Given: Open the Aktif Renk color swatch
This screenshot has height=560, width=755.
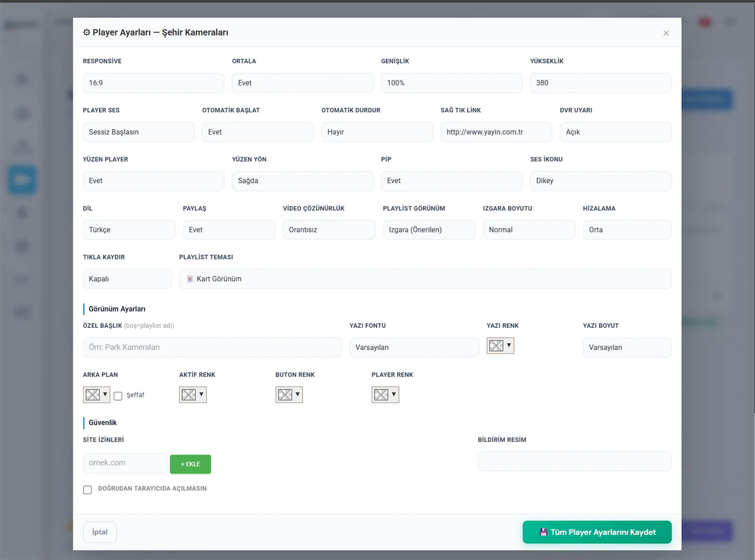Looking at the screenshot, I should coord(193,395).
